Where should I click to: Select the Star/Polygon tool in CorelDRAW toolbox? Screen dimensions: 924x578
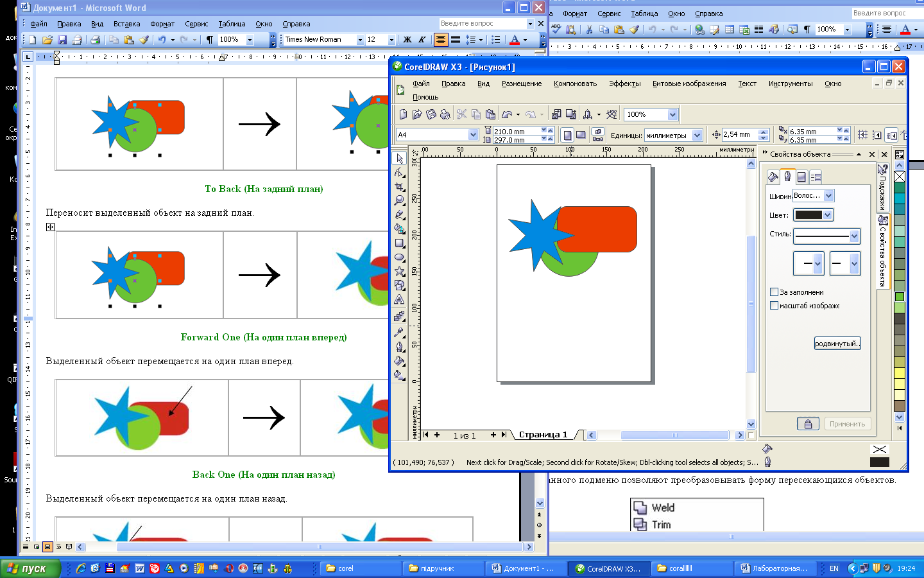click(x=399, y=272)
